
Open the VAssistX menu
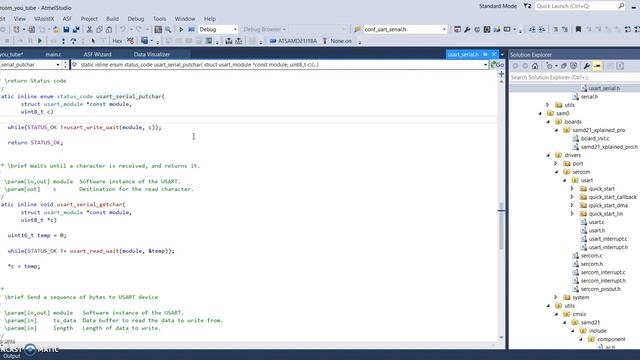44,19
